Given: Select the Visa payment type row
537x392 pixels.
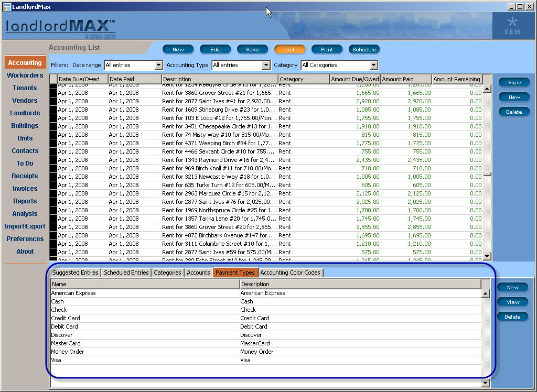Looking at the screenshot, I should point(266,360).
